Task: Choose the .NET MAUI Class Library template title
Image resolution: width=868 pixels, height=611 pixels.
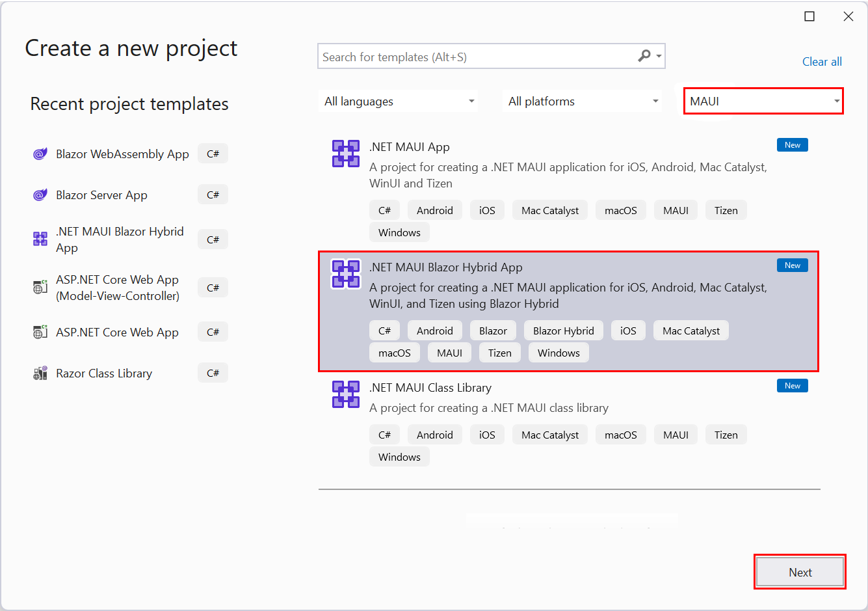Action: [430, 388]
